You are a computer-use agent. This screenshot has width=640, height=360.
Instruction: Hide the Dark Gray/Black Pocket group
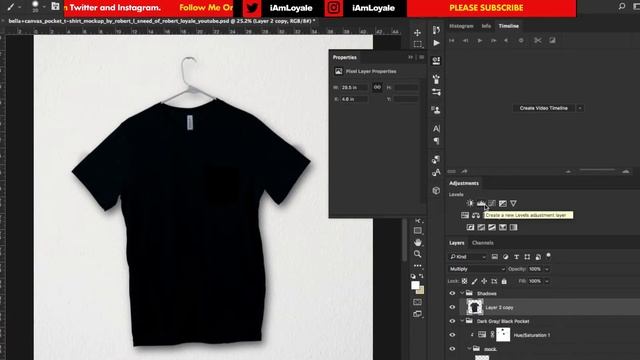(452, 321)
